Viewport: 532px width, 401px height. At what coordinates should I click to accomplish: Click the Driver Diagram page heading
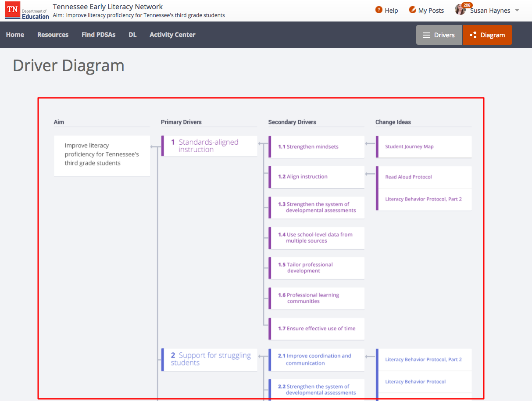click(68, 65)
